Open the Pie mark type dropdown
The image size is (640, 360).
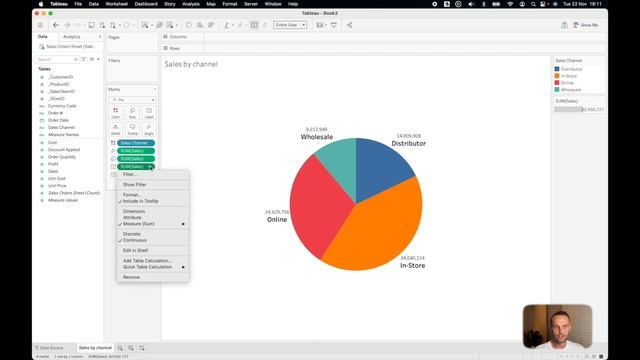tap(132, 100)
